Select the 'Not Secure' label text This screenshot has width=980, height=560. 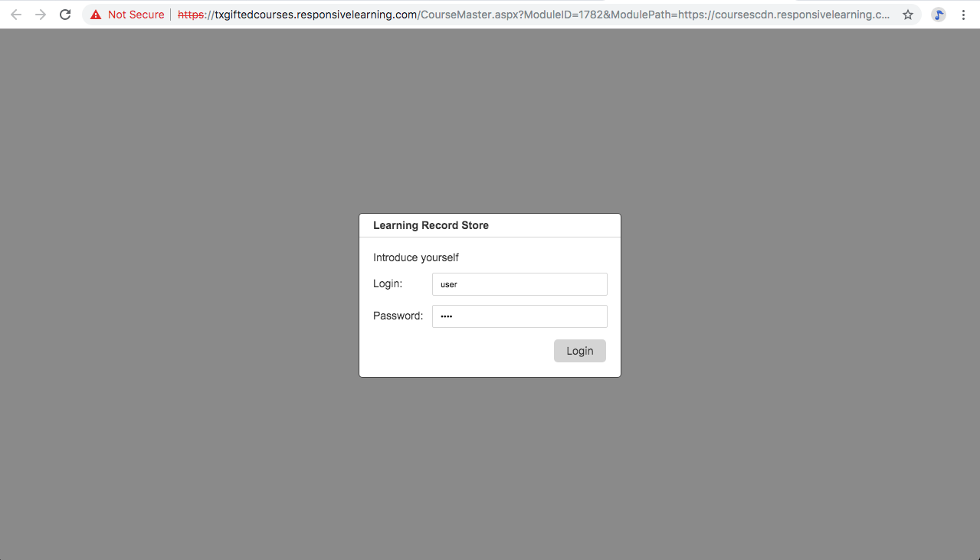pos(136,15)
